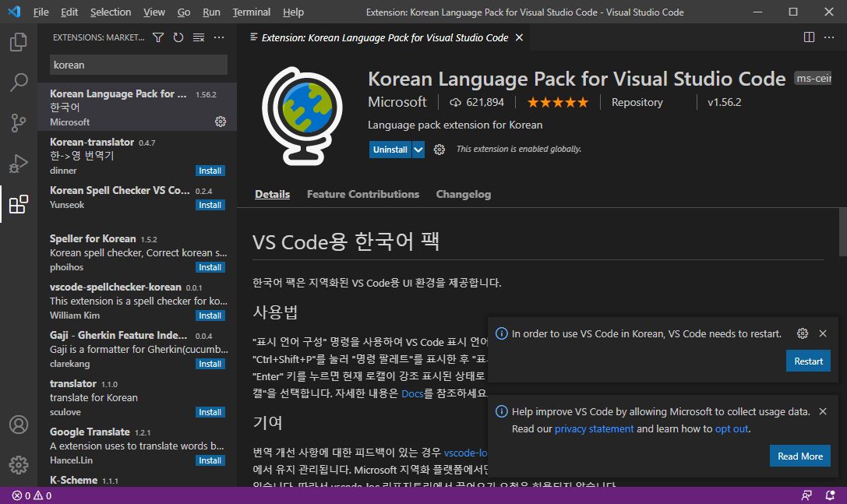Click the five-star rating

tap(557, 102)
